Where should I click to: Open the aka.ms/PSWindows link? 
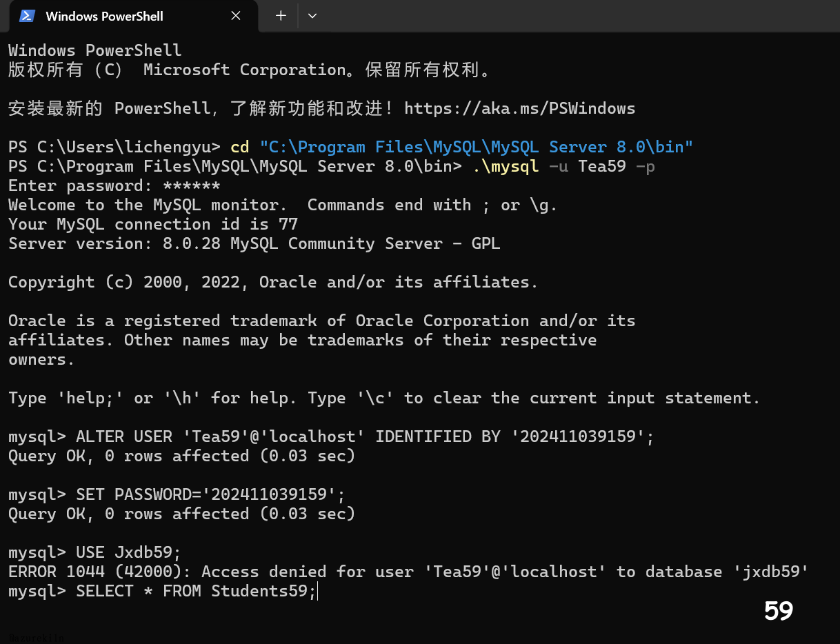(x=519, y=108)
